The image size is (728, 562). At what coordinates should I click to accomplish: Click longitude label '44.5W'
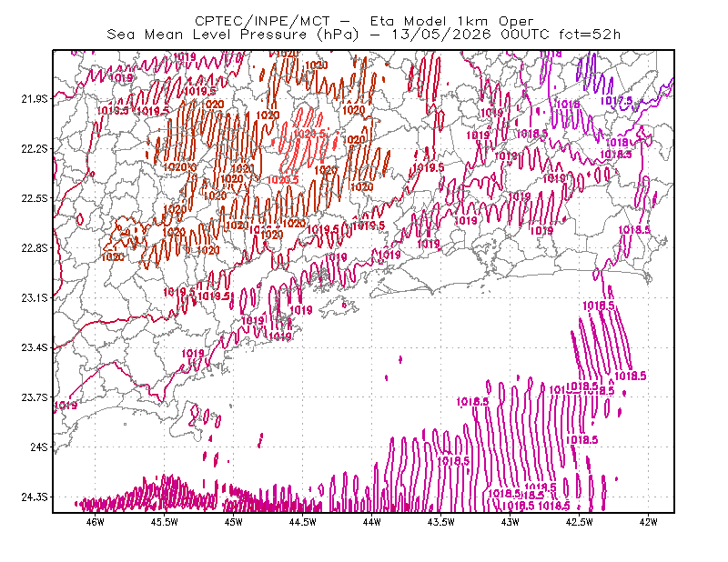tap(303, 522)
